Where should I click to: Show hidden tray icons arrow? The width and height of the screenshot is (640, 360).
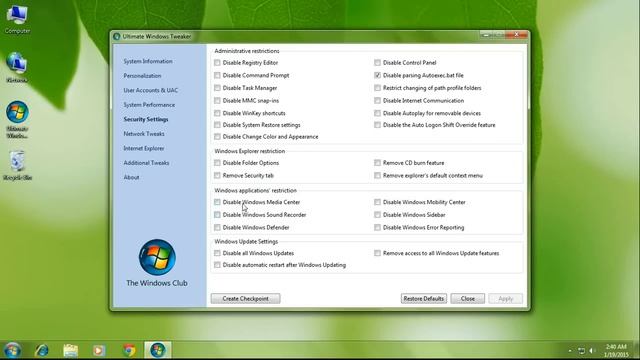tap(570, 351)
